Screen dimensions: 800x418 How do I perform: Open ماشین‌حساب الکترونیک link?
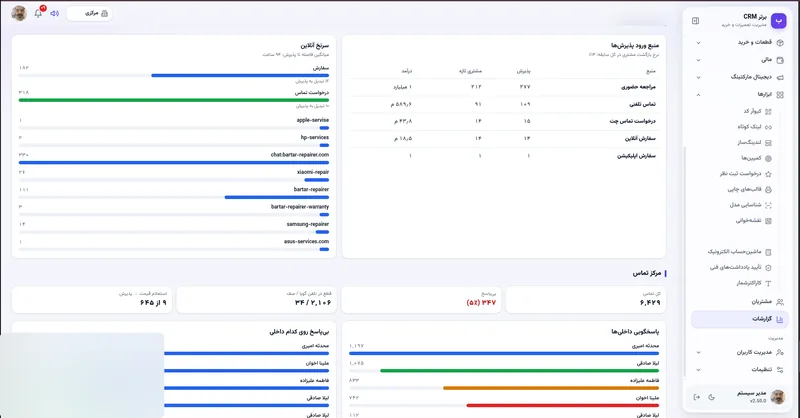tap(735, 252)
